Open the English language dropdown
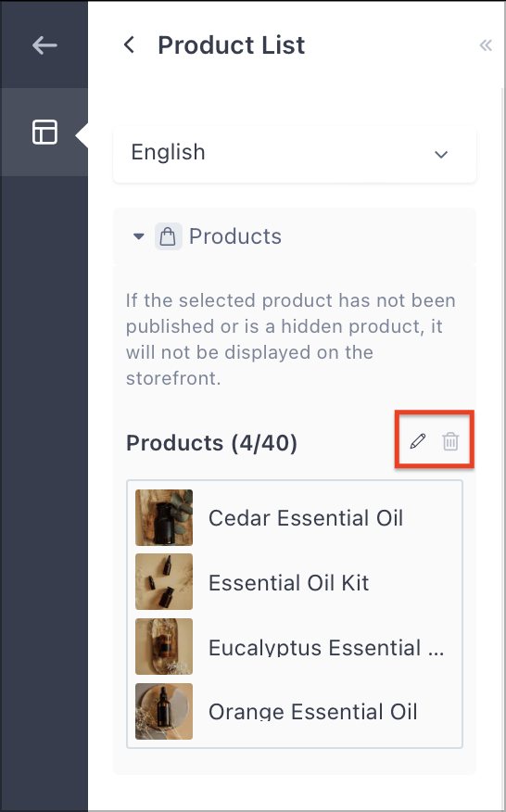Image resolution: width=506 pixels, height=812 pixels. [294, 153]
